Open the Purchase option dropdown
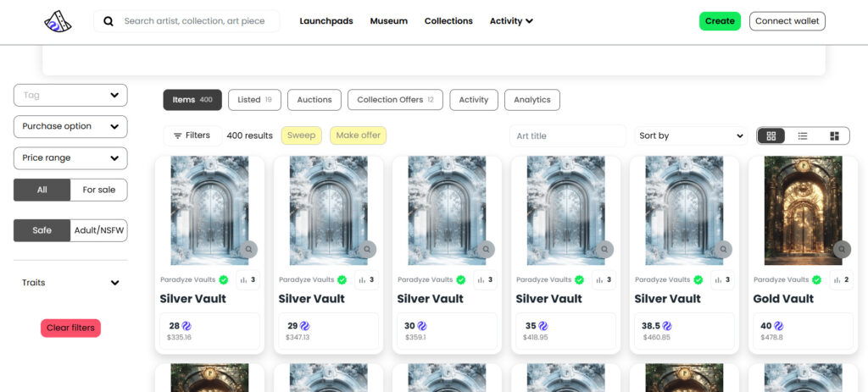The width and height of the screenshot is (868, 392). pos(70,126)
